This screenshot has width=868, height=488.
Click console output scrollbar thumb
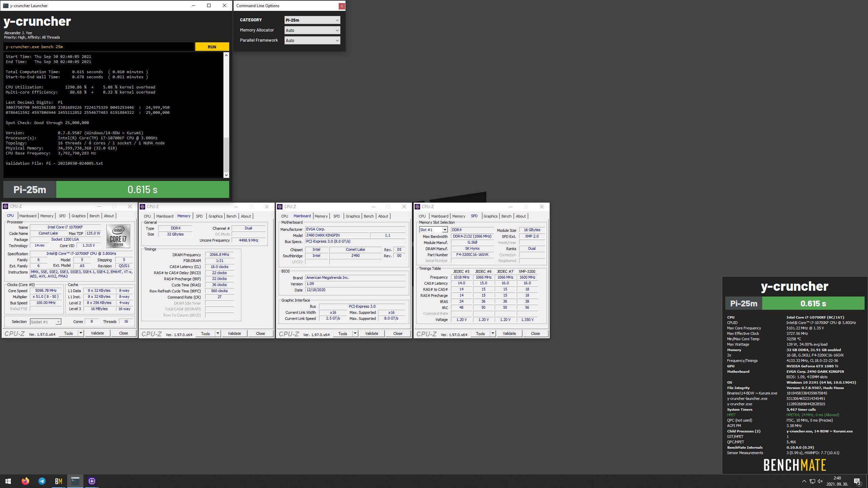[226, 154]
